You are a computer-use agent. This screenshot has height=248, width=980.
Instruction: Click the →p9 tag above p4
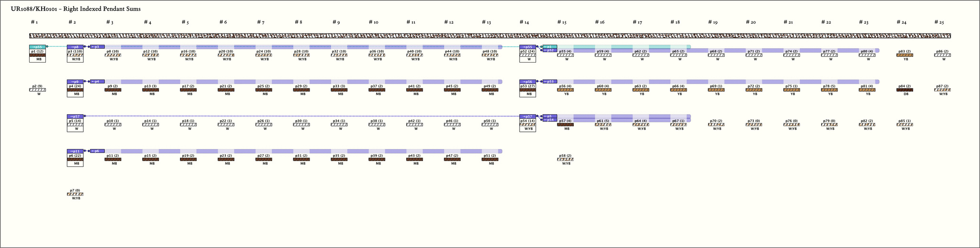coord(75,82)
